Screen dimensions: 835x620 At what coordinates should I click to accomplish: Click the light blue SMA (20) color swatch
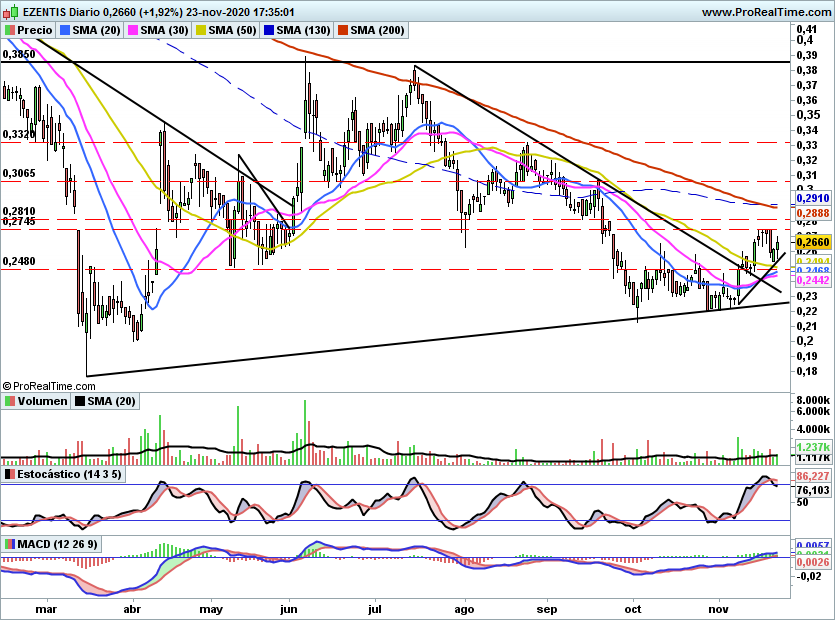65,30
